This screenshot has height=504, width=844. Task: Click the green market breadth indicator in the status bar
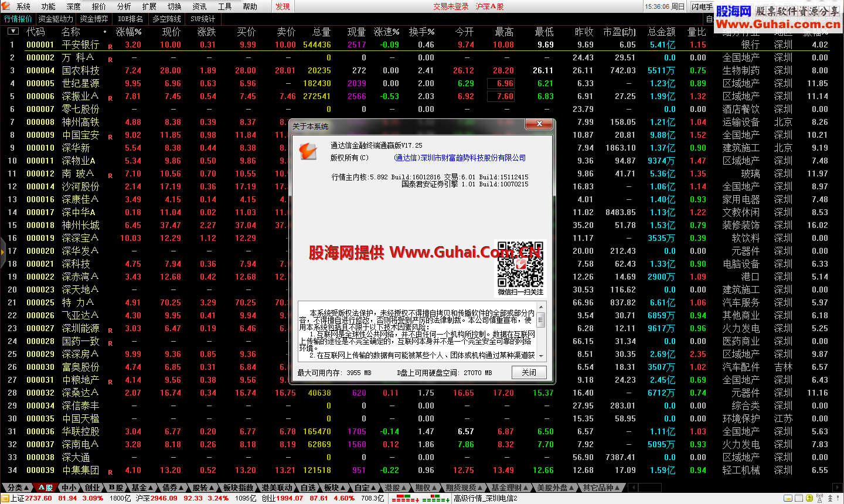[436, 499]
